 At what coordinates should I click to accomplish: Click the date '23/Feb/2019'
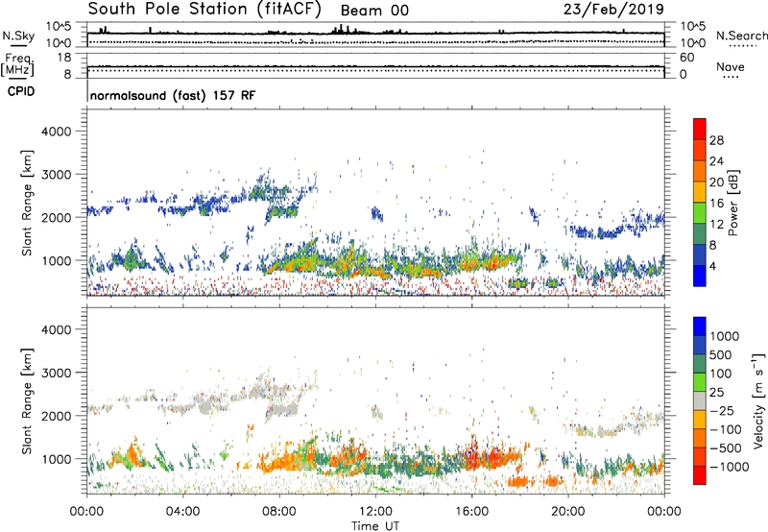click(x=613, y=10)
